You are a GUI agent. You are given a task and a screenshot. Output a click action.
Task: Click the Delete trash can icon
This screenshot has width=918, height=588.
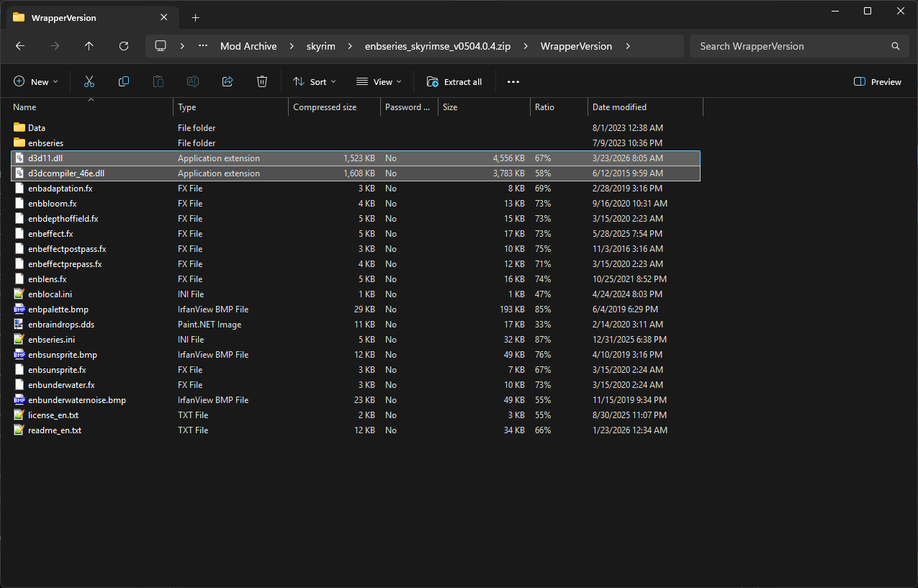(262, 82)
